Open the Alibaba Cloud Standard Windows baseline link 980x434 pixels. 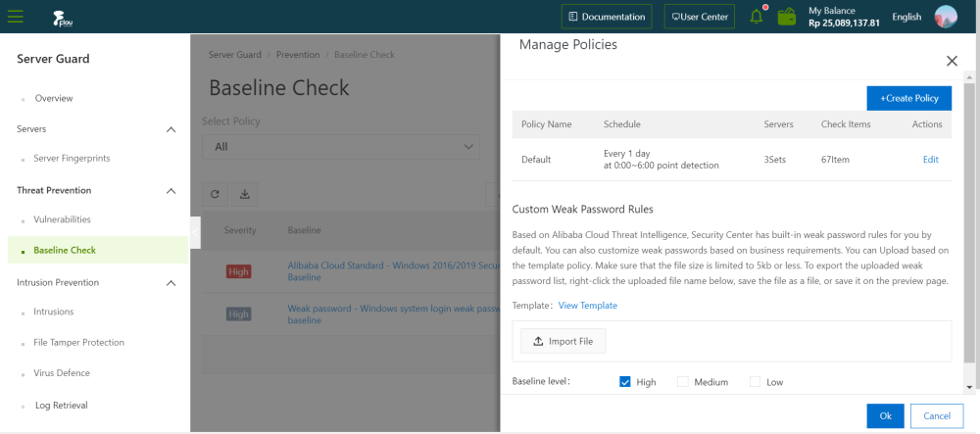click(x=394, y=271)
